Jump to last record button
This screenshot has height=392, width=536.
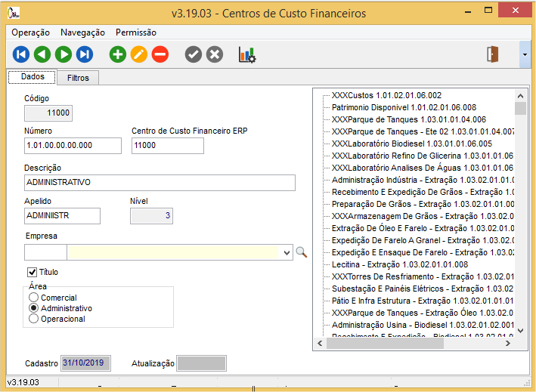click(x=85, y=54)
